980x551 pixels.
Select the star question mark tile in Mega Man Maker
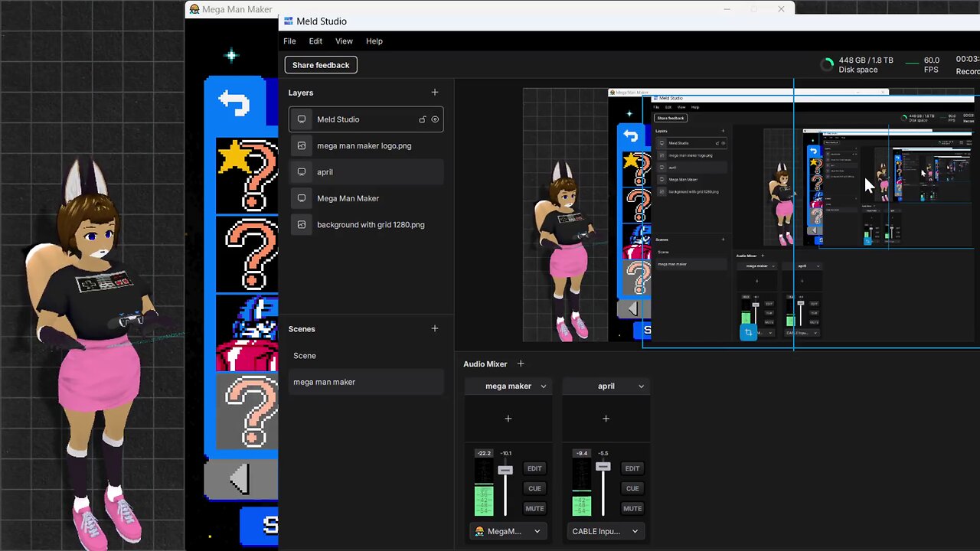247,175
